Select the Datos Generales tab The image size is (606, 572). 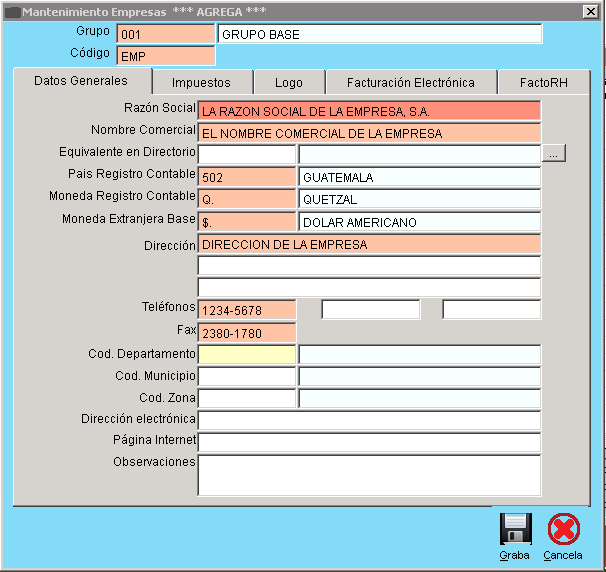(x=81, y=81)
